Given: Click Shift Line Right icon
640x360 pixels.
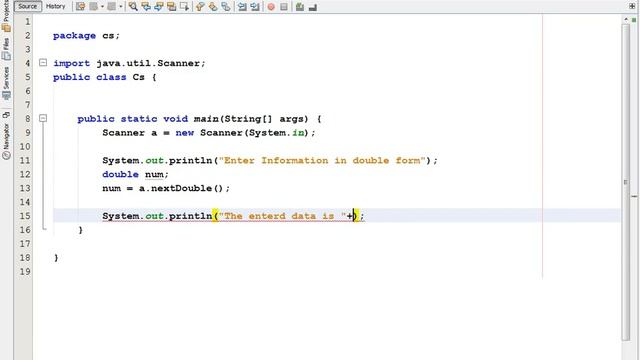Looking at the screenshot, I should pos(255,7).
